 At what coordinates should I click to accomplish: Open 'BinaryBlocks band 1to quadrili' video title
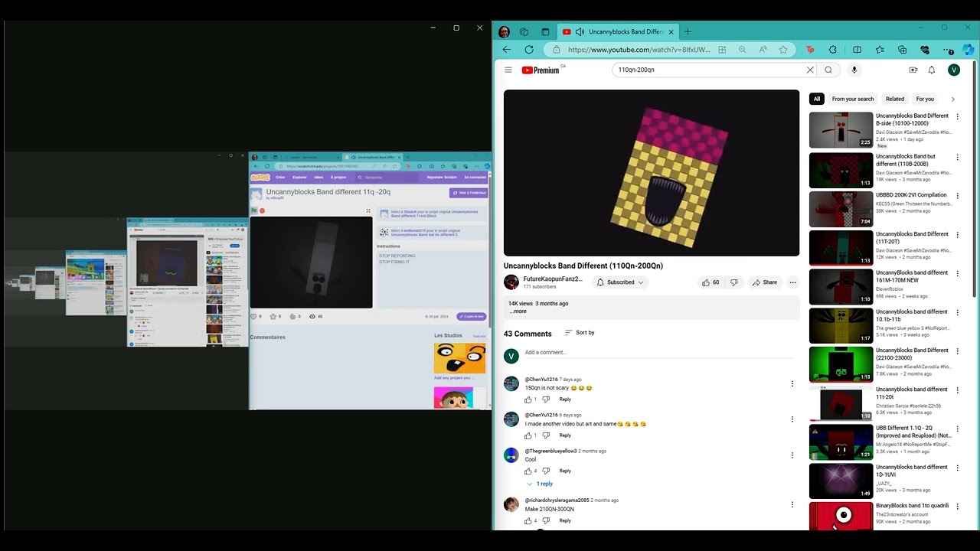[912, 506]
